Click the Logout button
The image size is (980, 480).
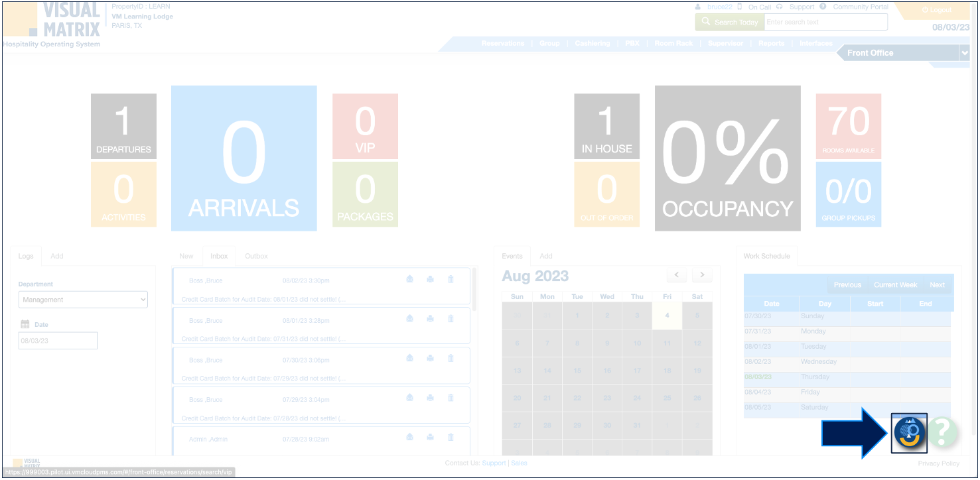(x=936, y=11)
